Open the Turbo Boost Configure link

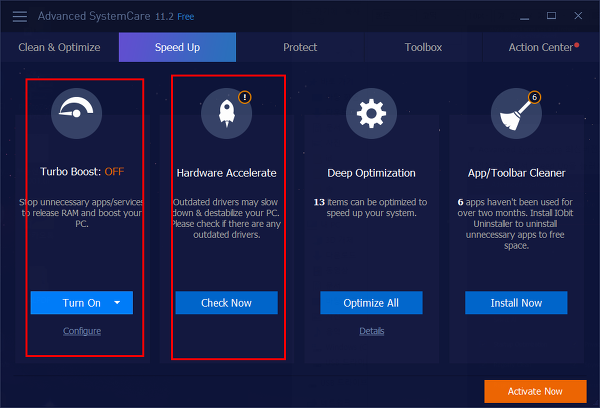coord(82,331)
